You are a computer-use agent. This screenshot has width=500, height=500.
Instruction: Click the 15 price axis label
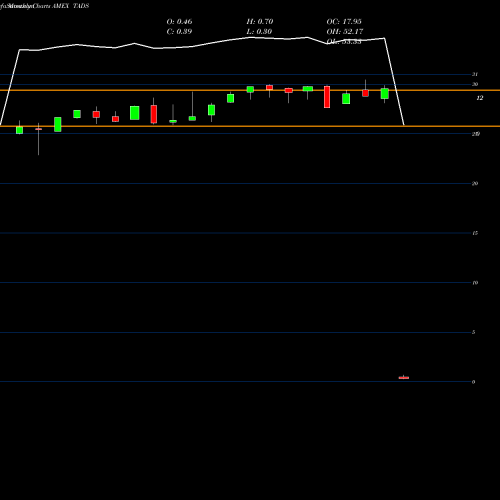(475, 233)
